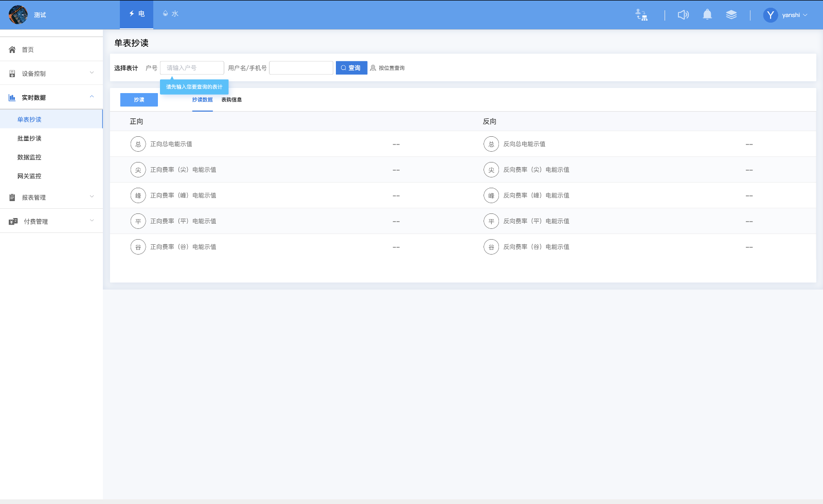Click the yanshi user avatar
Screen dimensions: 823x504
pyautogui.click(x=770, y=15)
